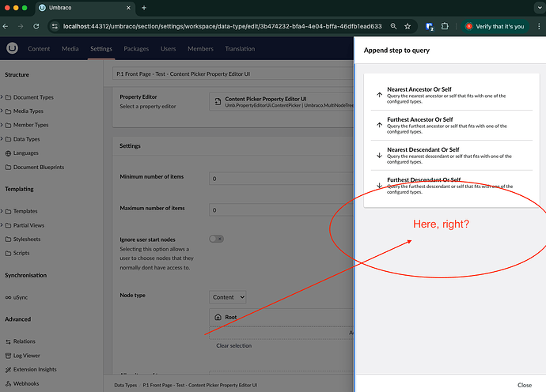The image size is (546, 392).
Task: Go to the Members section
Action: click(200, 49)
